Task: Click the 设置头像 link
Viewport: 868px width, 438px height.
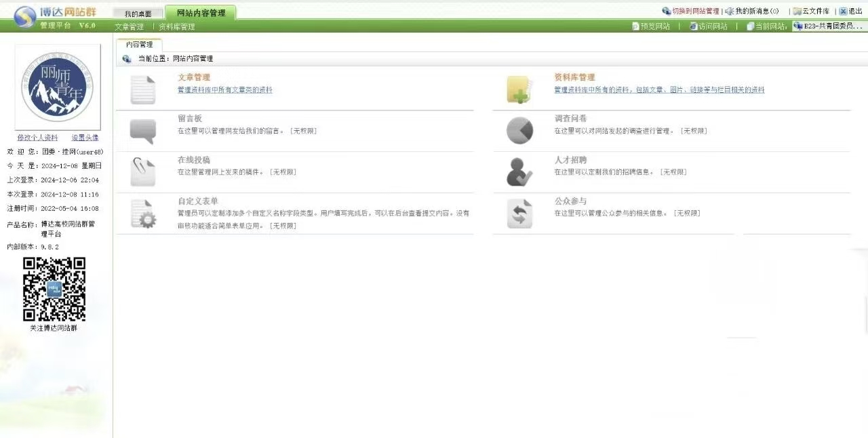Action: click(85, 138)
